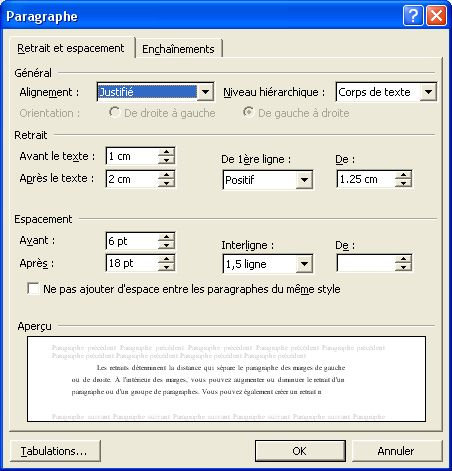This screenshot has height=471, width=452.
Task: Click the Help question mark icon
Action: coord(413,16)
